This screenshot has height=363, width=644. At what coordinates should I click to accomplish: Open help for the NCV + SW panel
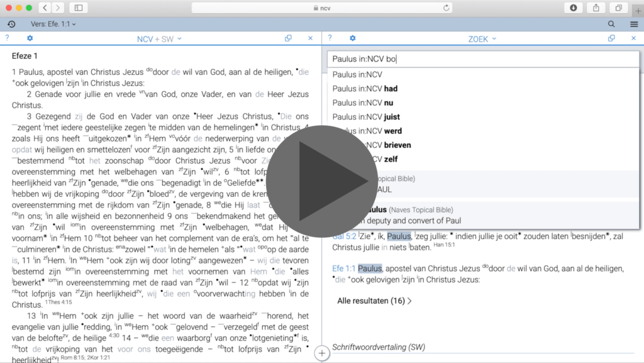[7, 38]
